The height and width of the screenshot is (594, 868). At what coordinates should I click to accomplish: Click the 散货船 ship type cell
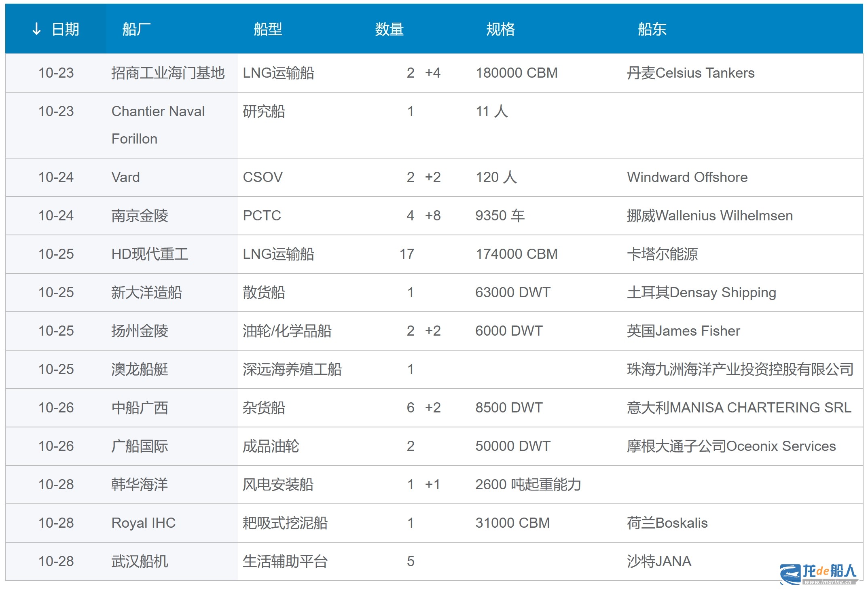(x=264, y=292)
